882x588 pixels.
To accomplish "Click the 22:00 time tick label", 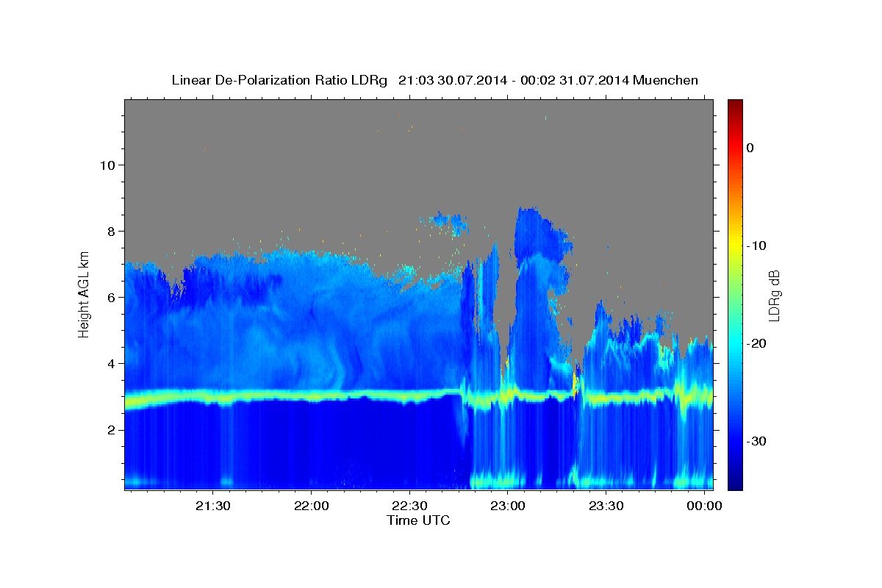I will [311, 506].
